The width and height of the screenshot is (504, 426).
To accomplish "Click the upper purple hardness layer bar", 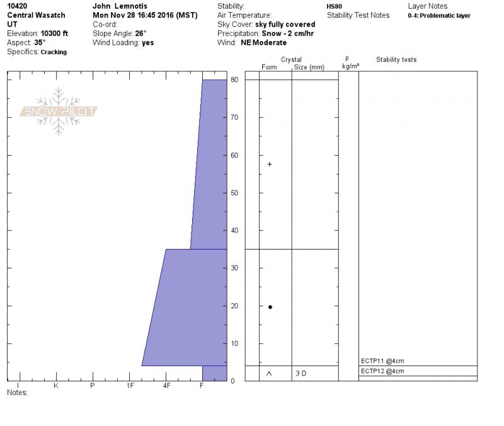I will [x=210, y=164].
